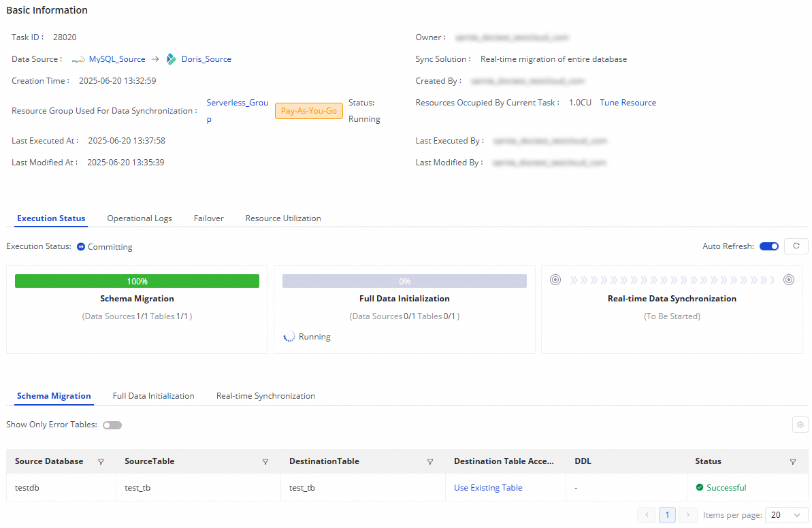Click Source Database column filter icon
This screenshot has height=528, width=812.
(101, 461)
